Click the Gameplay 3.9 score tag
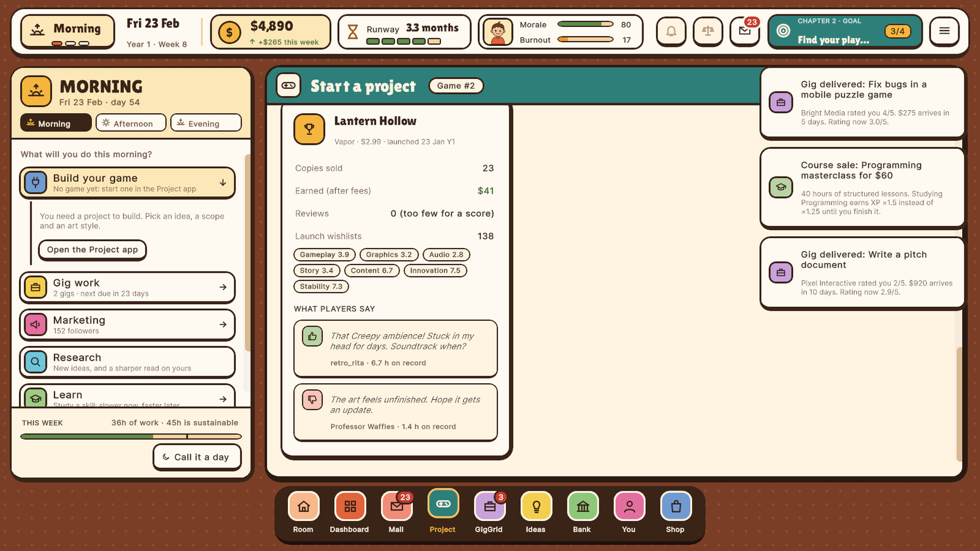 point(325,255)
